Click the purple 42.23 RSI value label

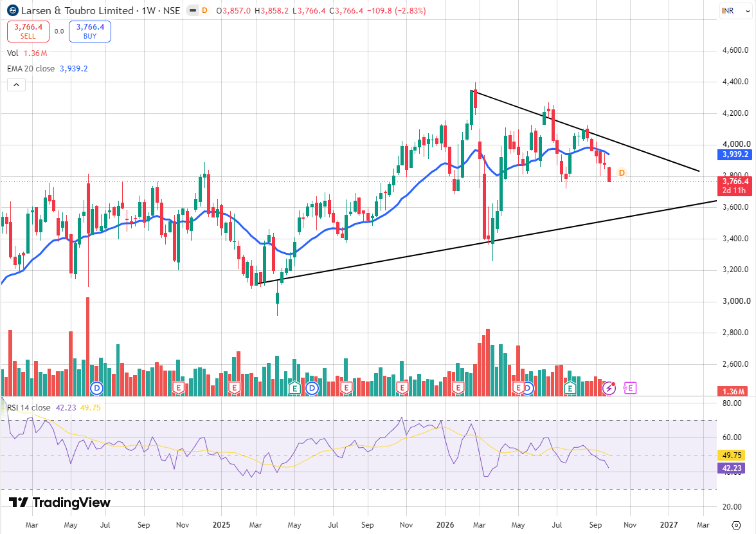click(732, 468)
